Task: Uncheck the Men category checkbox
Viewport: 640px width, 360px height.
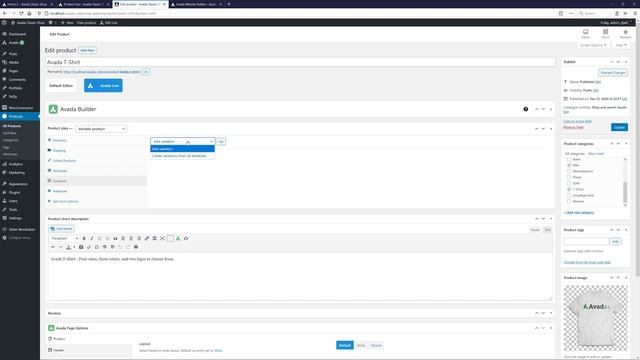Action: [569, 165]
